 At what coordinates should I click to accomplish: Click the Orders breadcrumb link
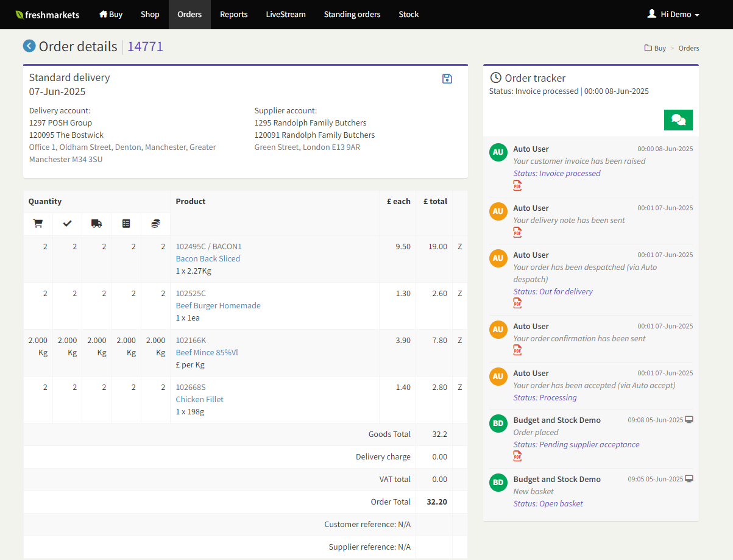[689, 48]
